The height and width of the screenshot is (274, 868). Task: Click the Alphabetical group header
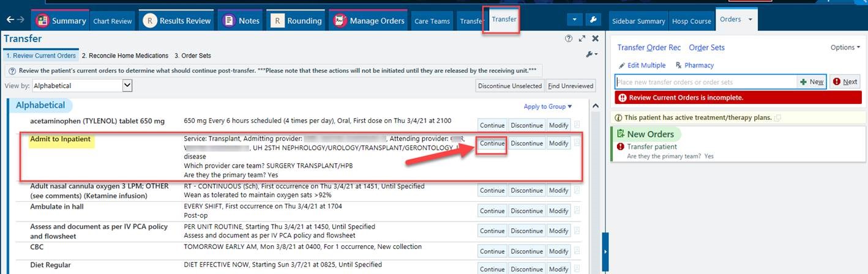point(40,105)
